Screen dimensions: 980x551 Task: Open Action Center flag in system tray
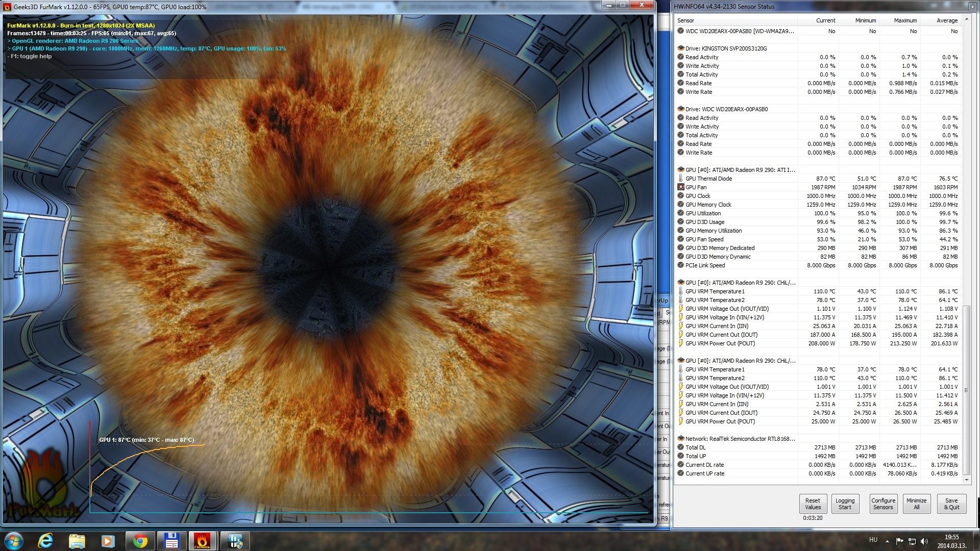899,541
